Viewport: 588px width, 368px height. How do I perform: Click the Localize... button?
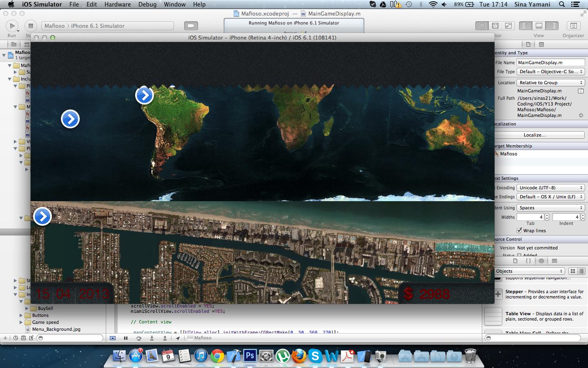535,135
